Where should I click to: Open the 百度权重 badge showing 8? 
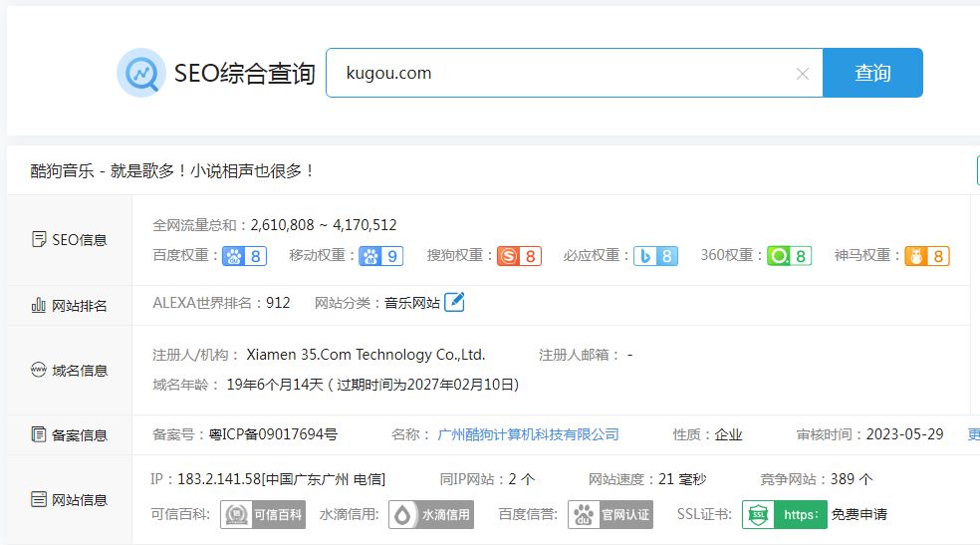(244, 256)
